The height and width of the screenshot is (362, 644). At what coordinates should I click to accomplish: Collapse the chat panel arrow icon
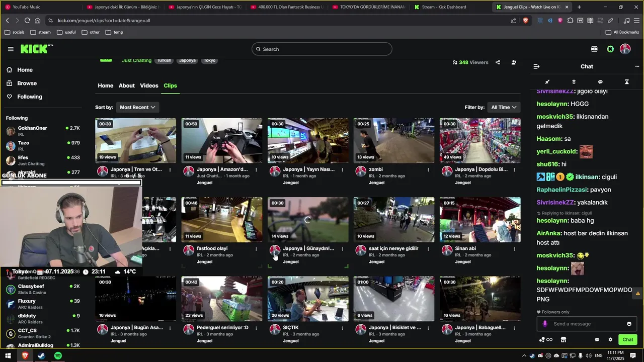[536, 66]
